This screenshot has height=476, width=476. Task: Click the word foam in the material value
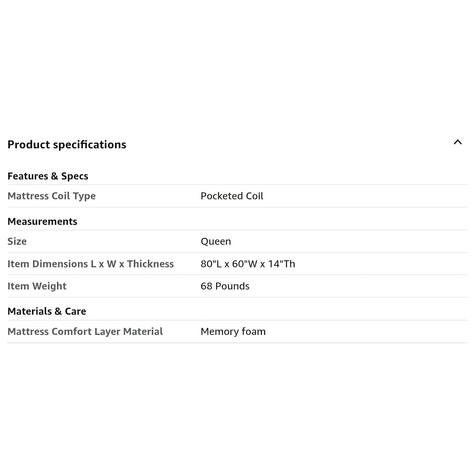tap(253, 331)
